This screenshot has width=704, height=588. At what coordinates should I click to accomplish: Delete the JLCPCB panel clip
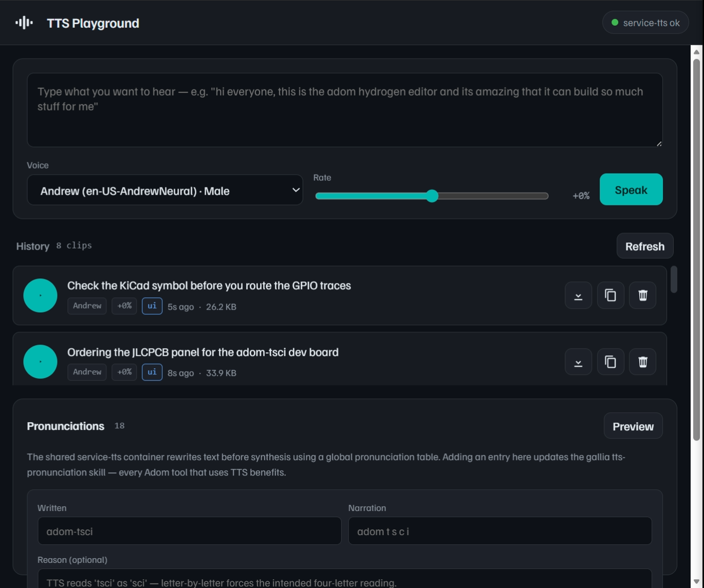pos(643,362)
